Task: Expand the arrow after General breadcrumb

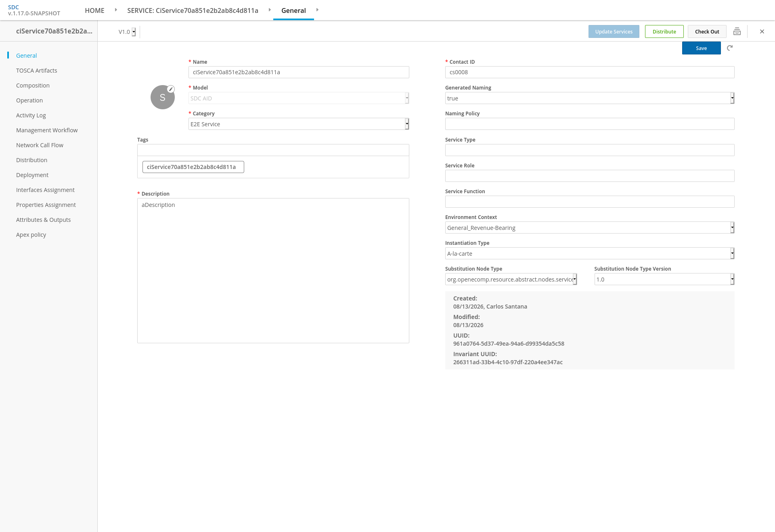Action: pyautogui.click(x=317, y=10)
